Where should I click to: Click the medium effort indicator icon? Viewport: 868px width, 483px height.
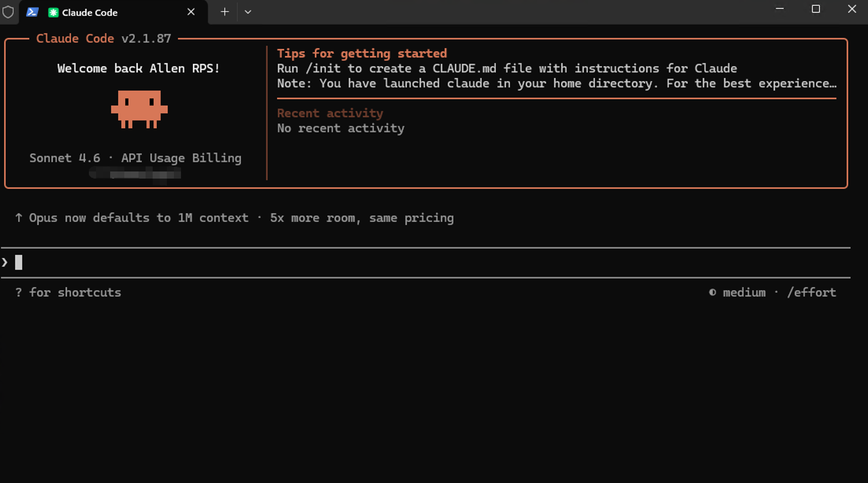coord(712,292)
